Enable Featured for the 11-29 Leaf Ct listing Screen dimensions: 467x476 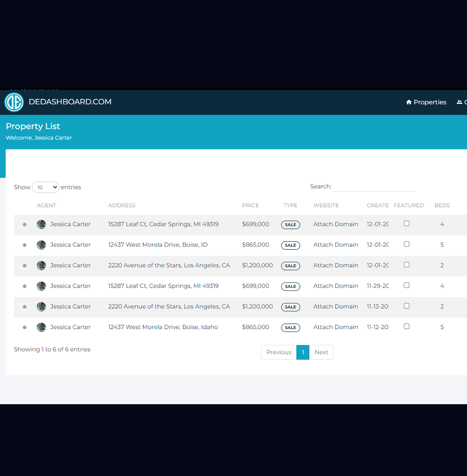click(x=406, y=286)
